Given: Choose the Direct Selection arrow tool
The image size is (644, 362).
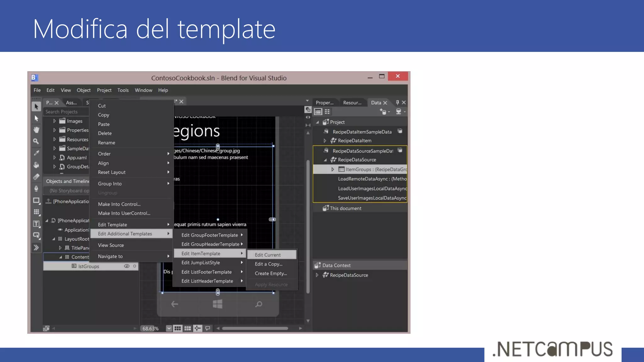Looking at the screenshot, I should point(36,118).
